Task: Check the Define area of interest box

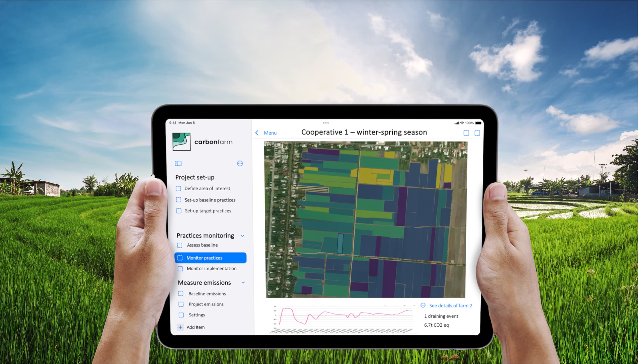Action: click(178, 189)
